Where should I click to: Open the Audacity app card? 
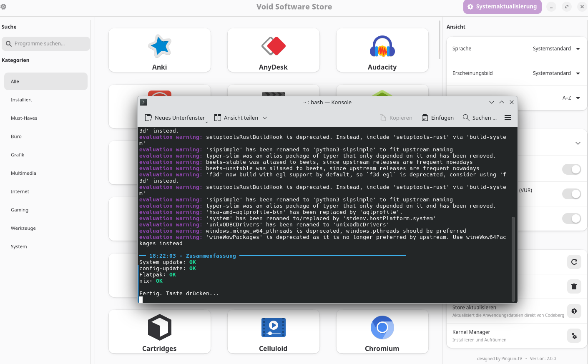(382, 50)
